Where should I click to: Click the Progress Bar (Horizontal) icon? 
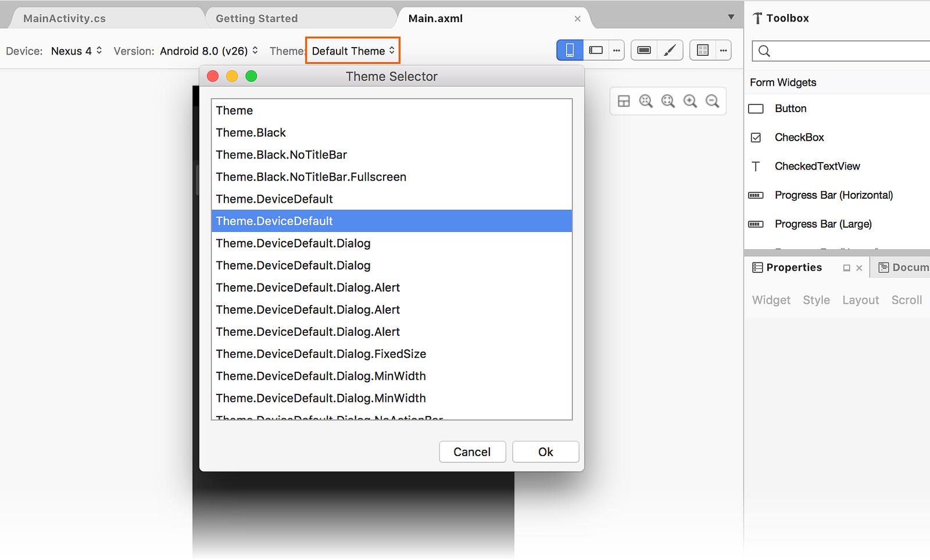756,195
